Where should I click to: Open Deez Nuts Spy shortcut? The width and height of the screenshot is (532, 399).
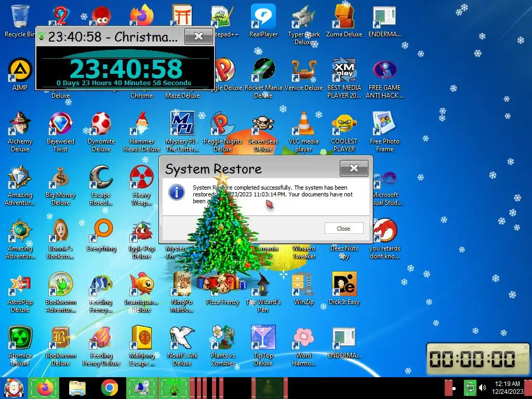(x=344, y=252)
